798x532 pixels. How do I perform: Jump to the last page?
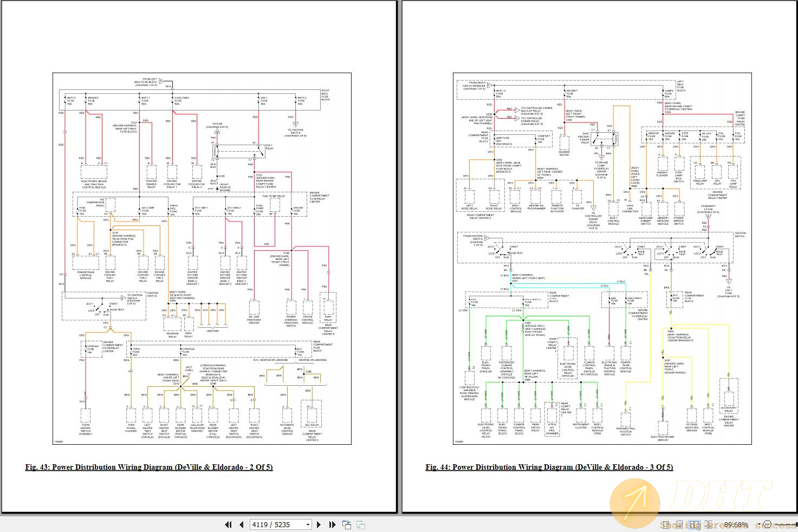click(x=332, y=524)
